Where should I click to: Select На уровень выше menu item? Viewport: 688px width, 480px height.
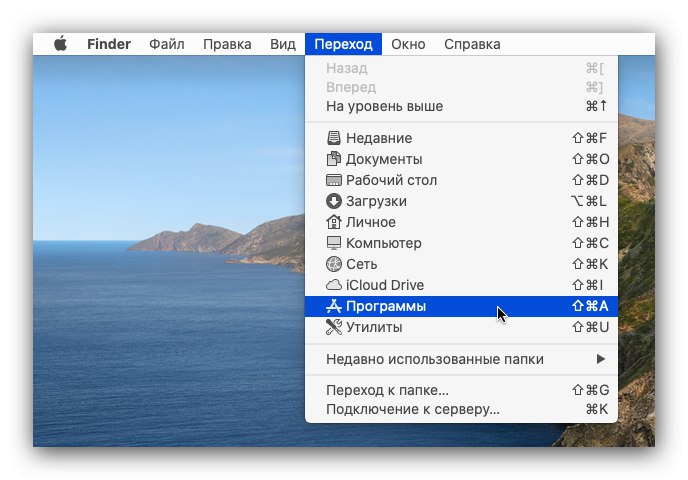pos(385,106)
